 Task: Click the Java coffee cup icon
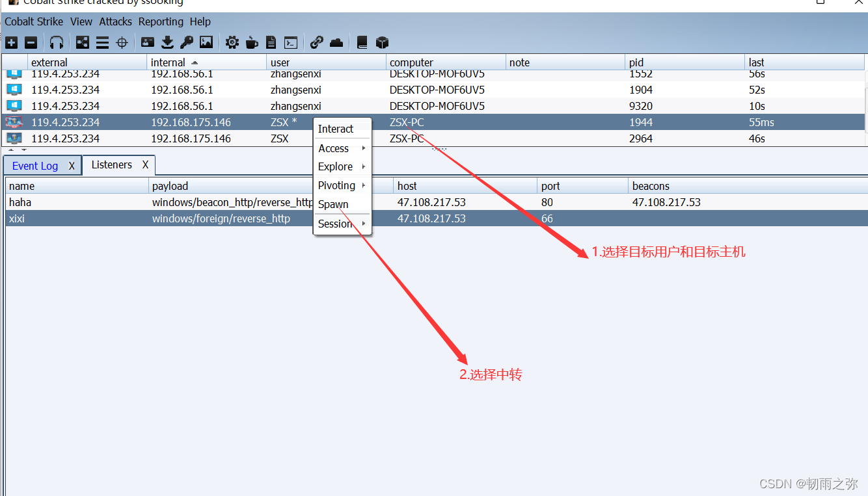tap(252, 43)
